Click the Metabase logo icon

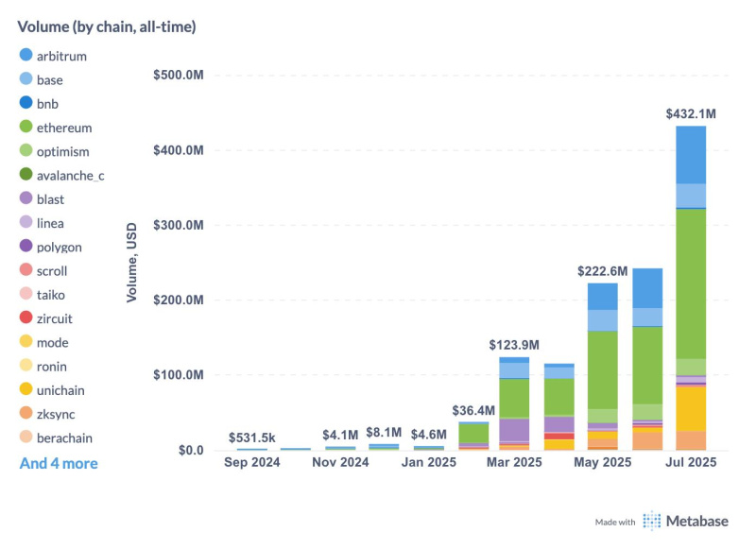coord(652,521)
